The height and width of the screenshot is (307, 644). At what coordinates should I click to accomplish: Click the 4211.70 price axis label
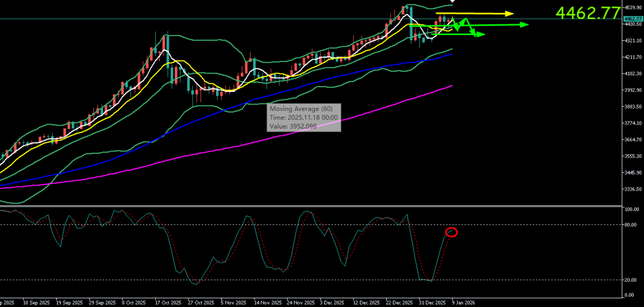click(633, 57)
